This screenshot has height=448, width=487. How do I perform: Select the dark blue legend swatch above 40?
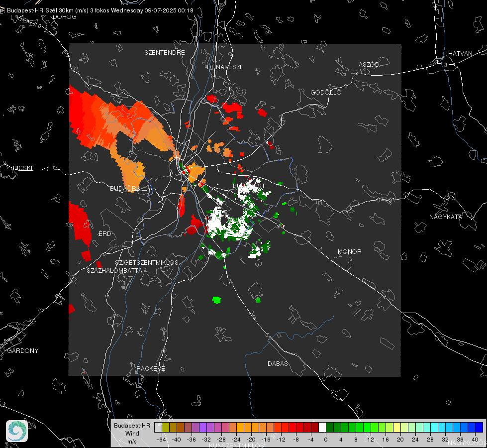click(479, 427)
